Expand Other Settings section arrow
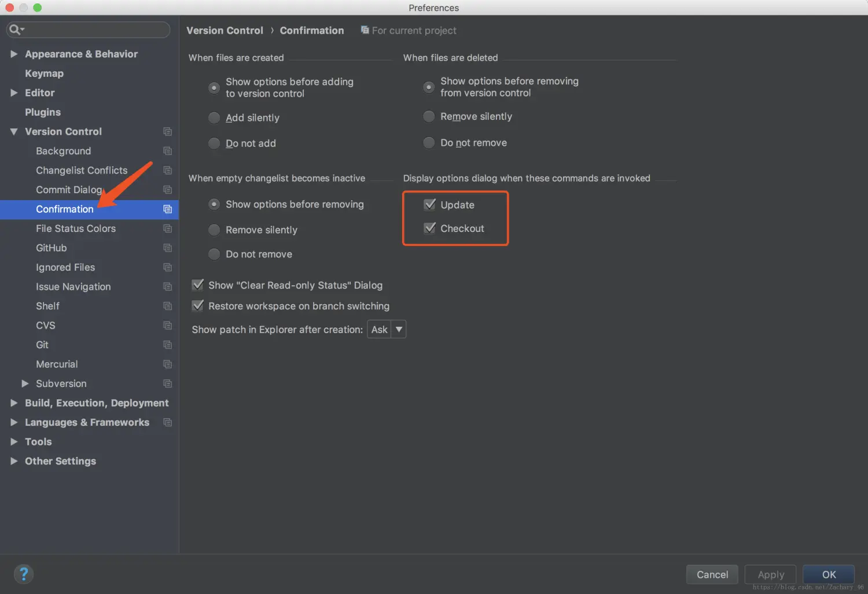 [x=14, y=461]
